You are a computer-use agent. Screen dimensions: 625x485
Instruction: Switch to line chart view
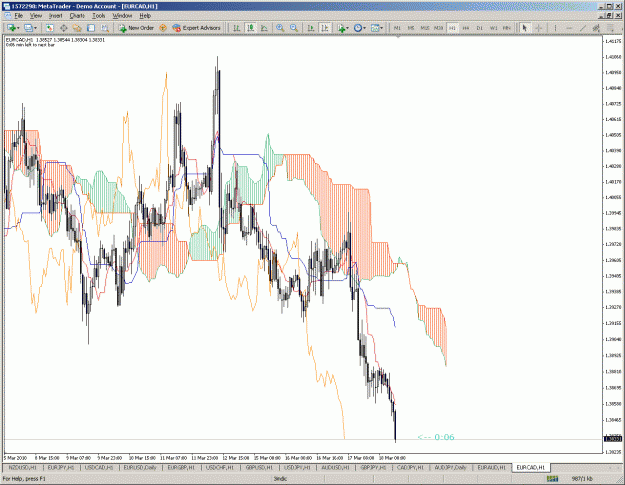coord(264,28)
